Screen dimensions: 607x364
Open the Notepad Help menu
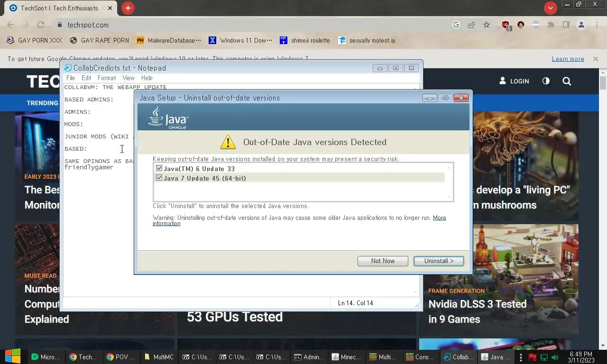(147, 78)
